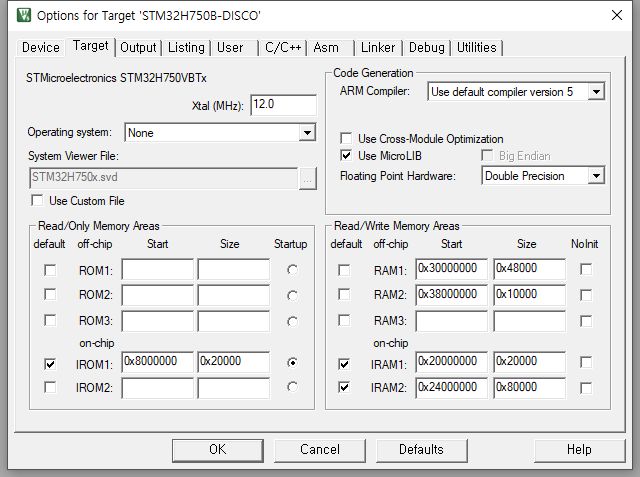Screen dimensions: 640x477
Task: Enable NoInit for RAM1
Action: tap(586, 269)
